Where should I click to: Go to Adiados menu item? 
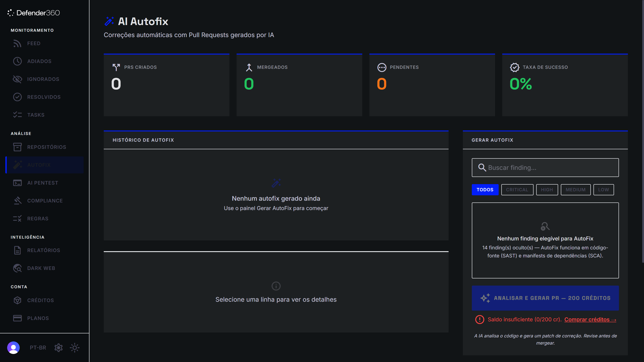[44, 61]
